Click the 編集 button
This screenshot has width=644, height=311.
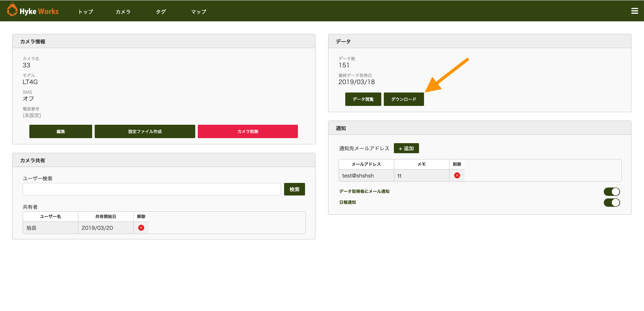pyautogui.click(x=61, y=131)
